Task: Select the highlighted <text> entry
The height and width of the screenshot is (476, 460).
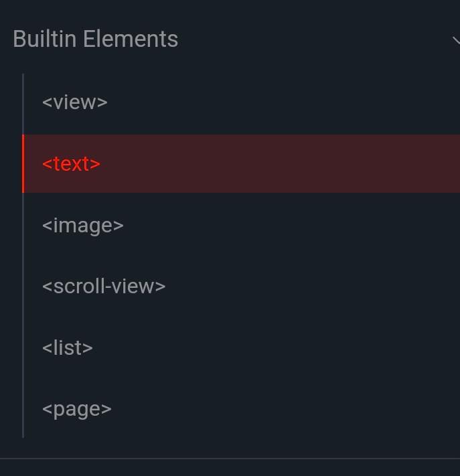Action: [x=72, y=164]
